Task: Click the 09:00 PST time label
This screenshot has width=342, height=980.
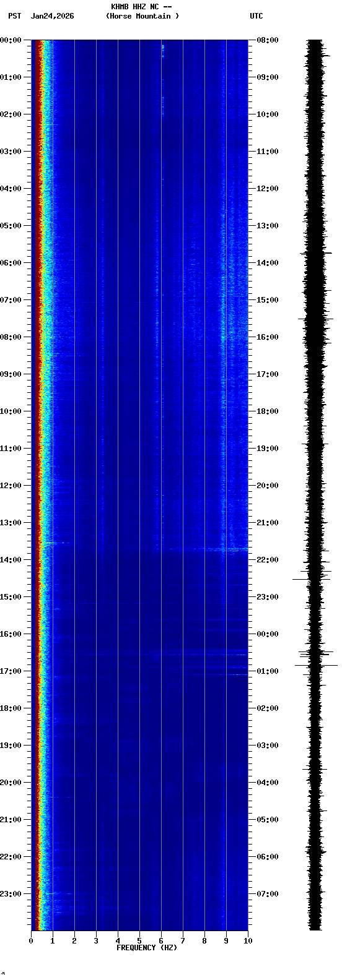Action: click(x=11, y=374)
